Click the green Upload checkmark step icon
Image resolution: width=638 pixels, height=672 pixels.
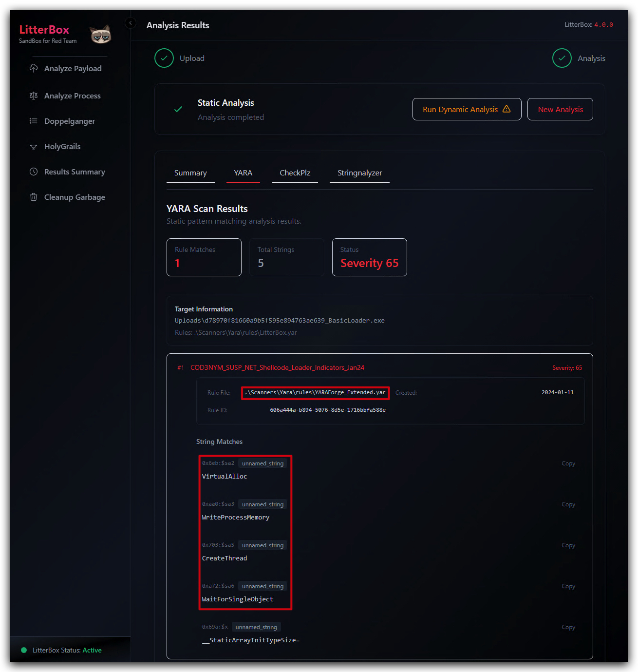click(164, 58)
